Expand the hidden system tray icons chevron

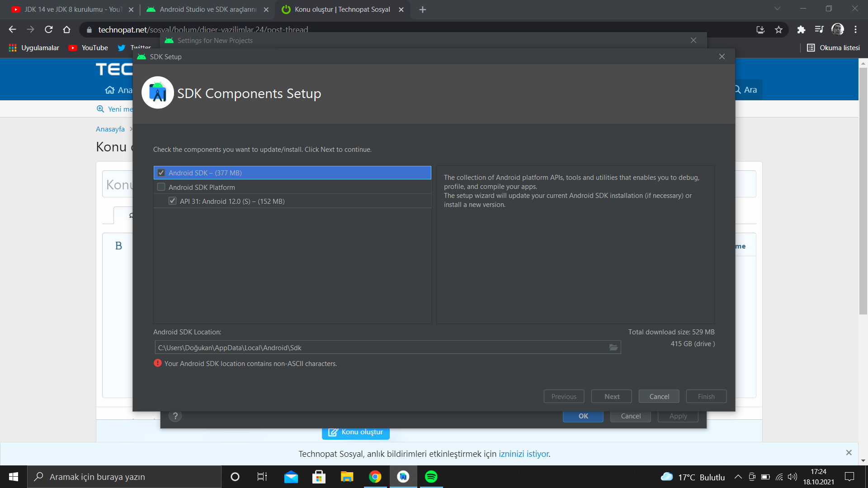738,477
